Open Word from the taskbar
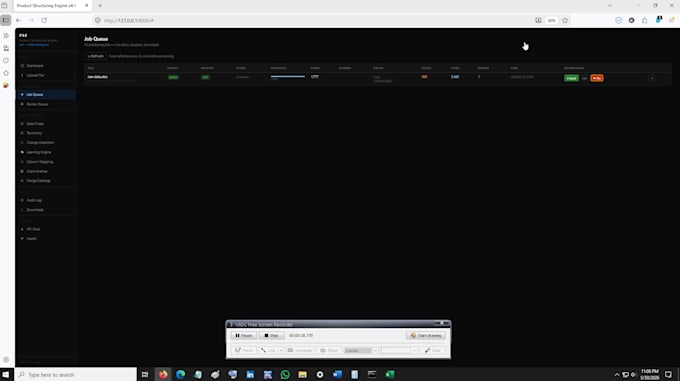 tap(337, 374)
